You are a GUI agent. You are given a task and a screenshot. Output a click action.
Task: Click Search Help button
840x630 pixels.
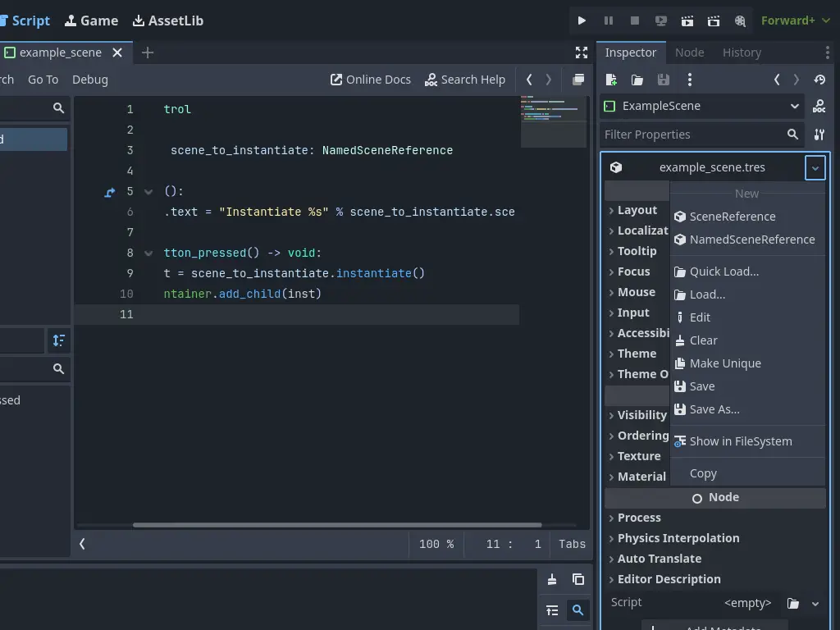[x=465, y=80]
